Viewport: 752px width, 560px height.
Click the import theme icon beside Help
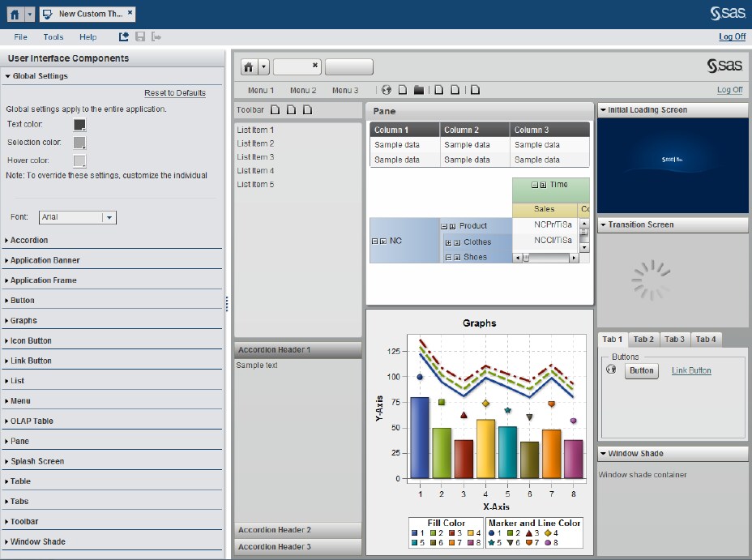123,36
